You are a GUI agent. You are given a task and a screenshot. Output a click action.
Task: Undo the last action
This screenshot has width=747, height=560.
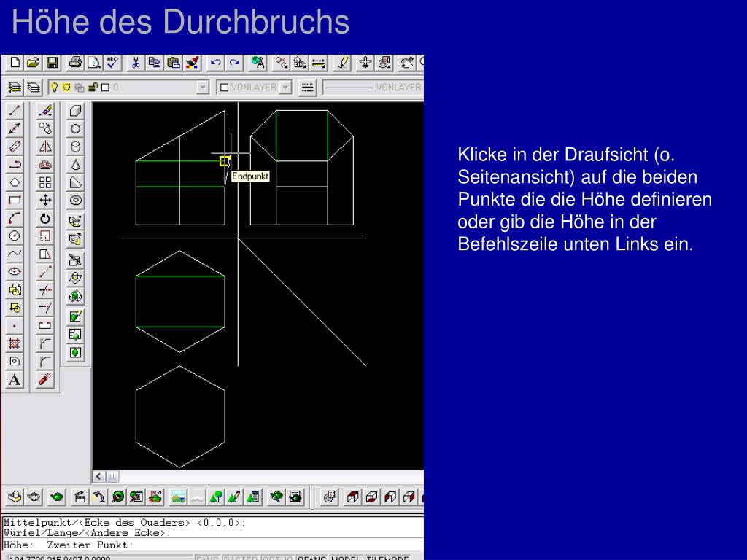click(215, 63)
